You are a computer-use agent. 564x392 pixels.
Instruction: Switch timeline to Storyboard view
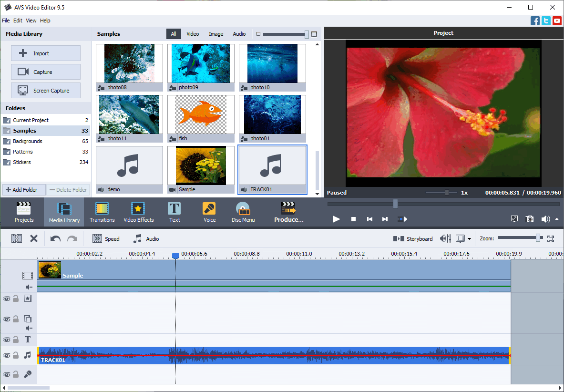tap(413, 238)
